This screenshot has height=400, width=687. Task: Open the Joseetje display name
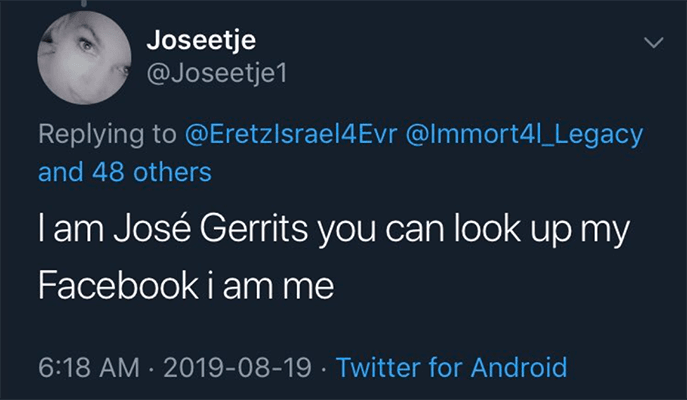point(201,41)
